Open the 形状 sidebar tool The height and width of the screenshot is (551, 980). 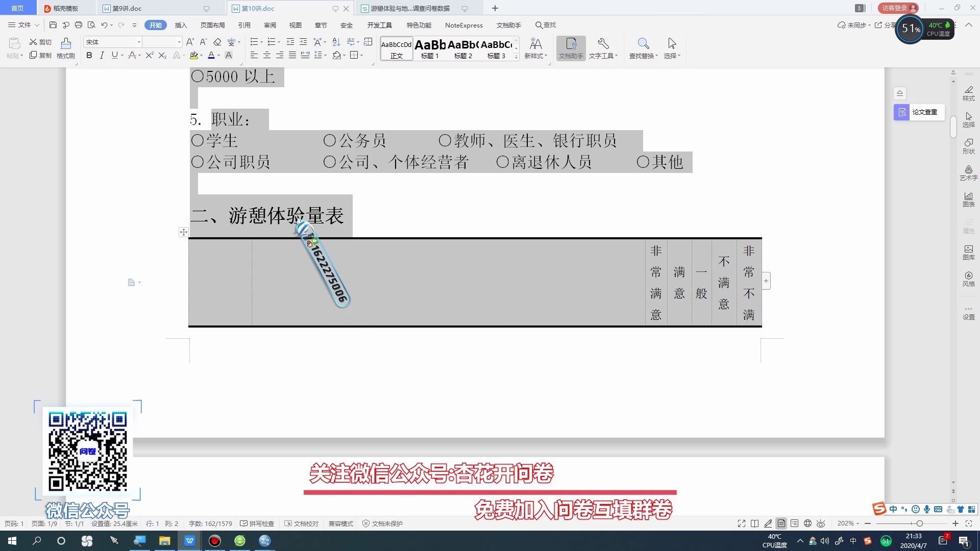click(968, 146)
